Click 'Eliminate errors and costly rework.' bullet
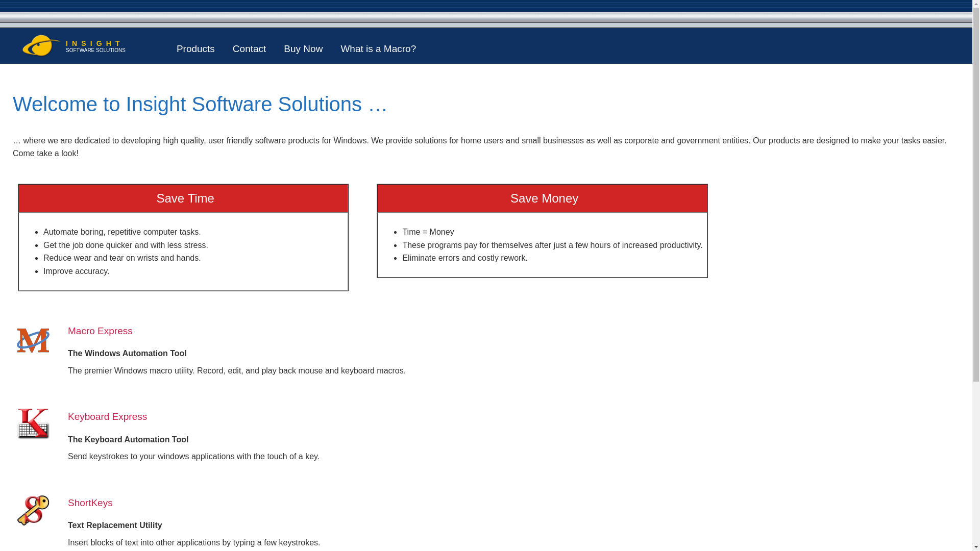 (x=464, y=258)
